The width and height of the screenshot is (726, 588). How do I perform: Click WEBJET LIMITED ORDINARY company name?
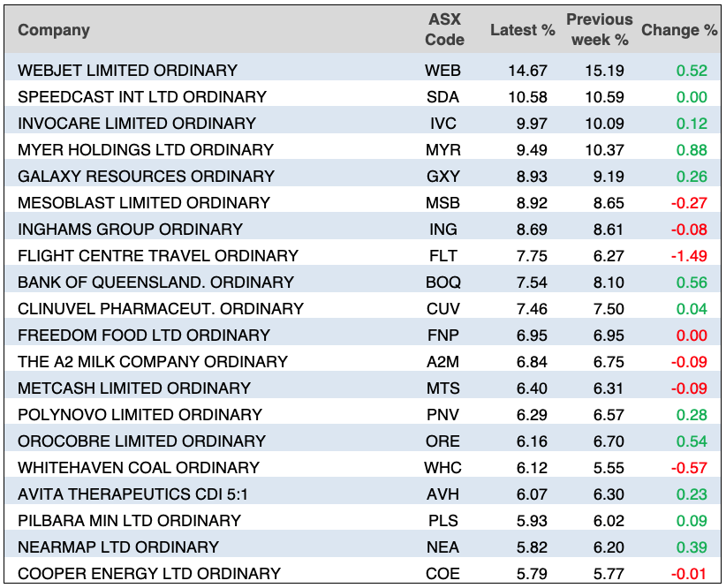(127, 71)
